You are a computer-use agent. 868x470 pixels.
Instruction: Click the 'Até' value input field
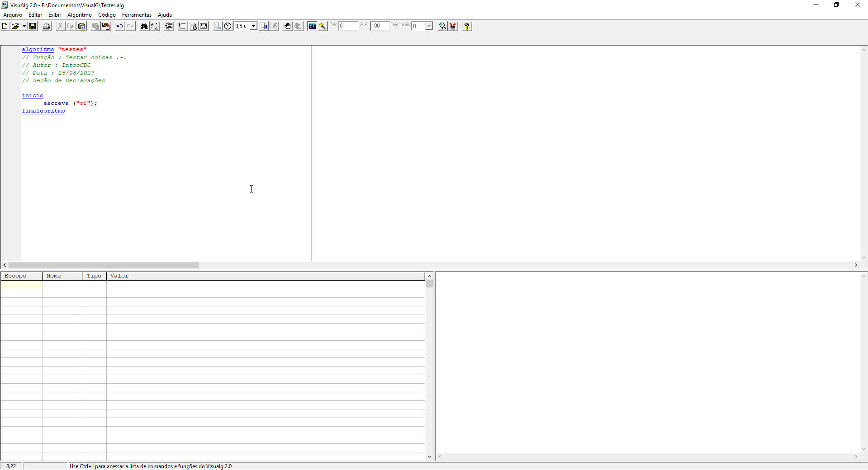pyautogui.click(x=380, y=26)
